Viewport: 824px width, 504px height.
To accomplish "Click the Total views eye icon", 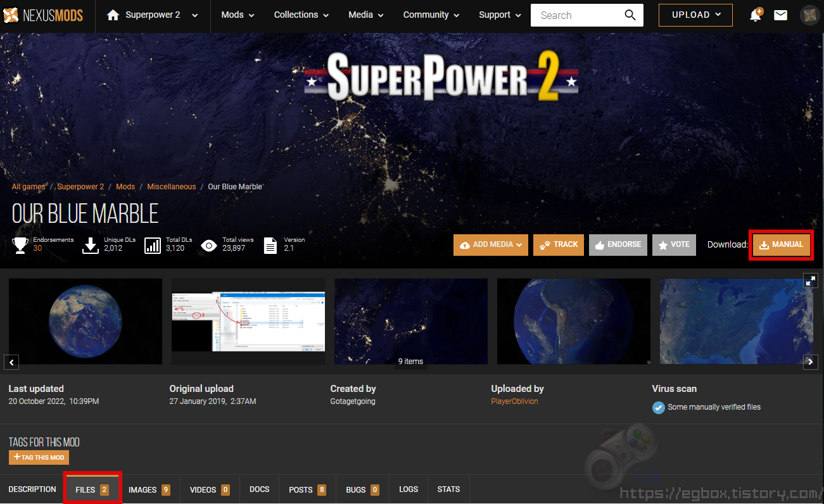I will tap(209, 246).
